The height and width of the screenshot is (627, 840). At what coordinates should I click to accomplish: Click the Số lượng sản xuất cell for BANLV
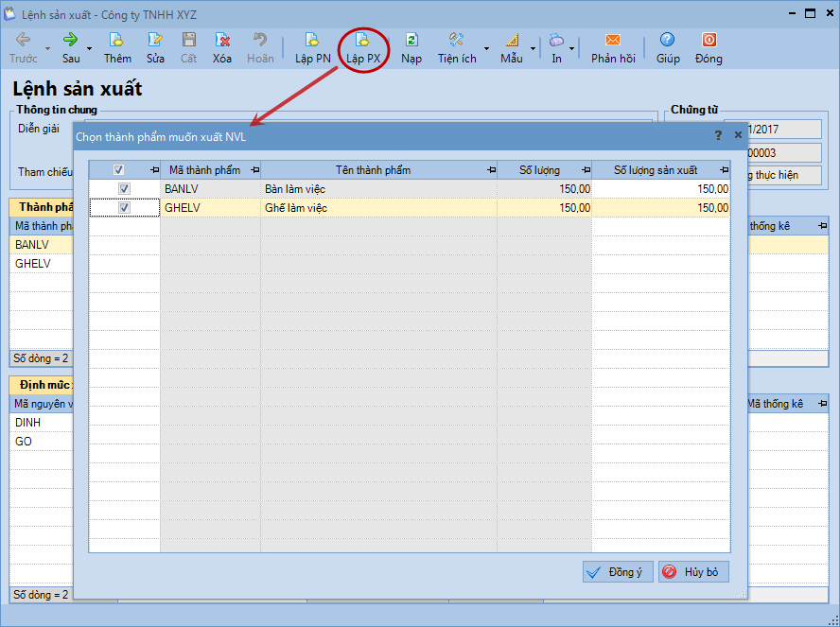tap(660, 189)
